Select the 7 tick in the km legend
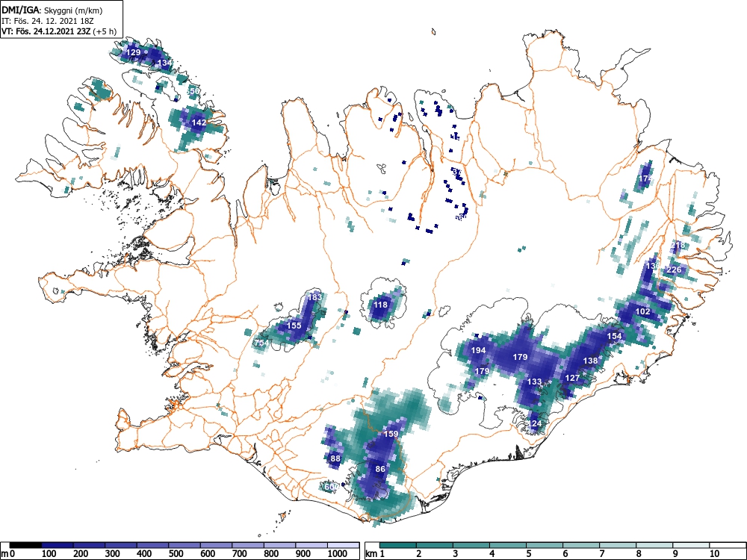This screenshot has width=747, height=560. [601, 554]
